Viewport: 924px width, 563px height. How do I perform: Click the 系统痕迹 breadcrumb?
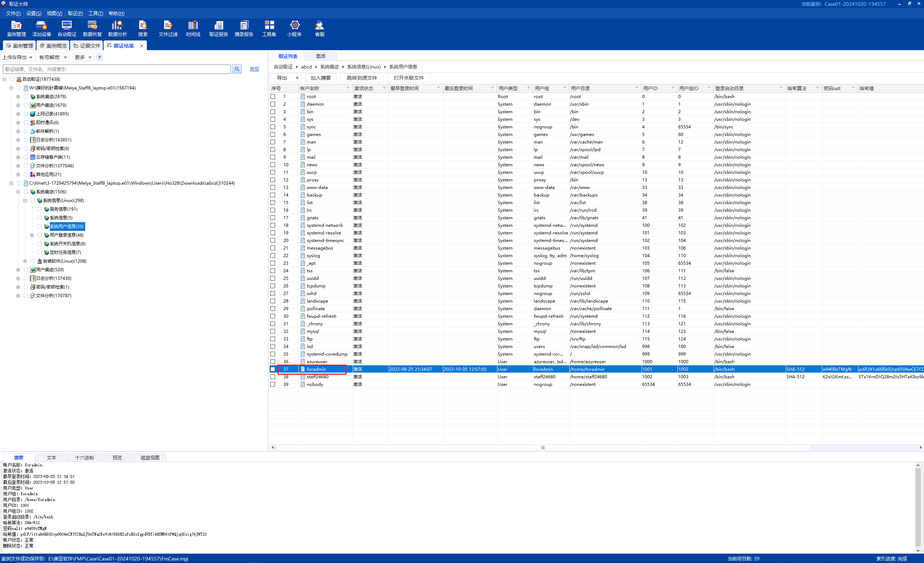(329, 67)
